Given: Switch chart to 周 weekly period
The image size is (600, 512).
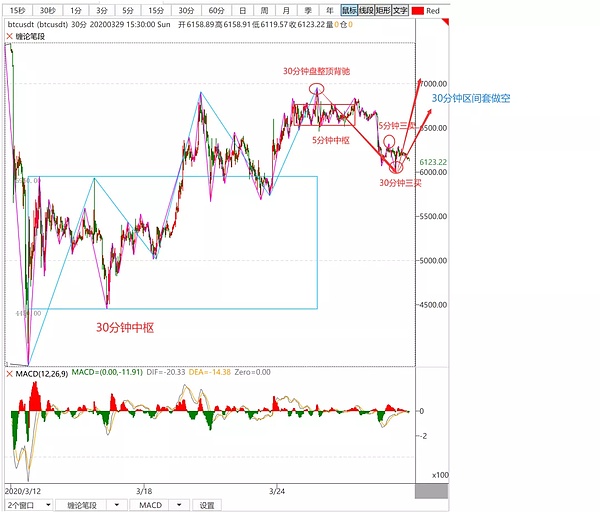Looking at the screenshot, I should point(263,11).
